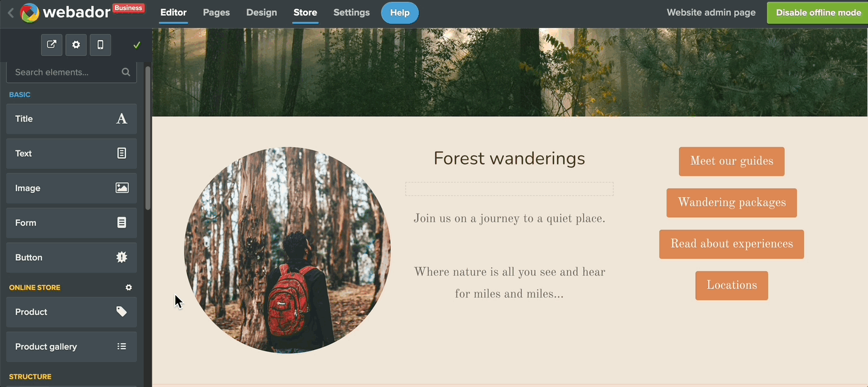
Task: Click the search magnifier icon
Action: (126, 72)
